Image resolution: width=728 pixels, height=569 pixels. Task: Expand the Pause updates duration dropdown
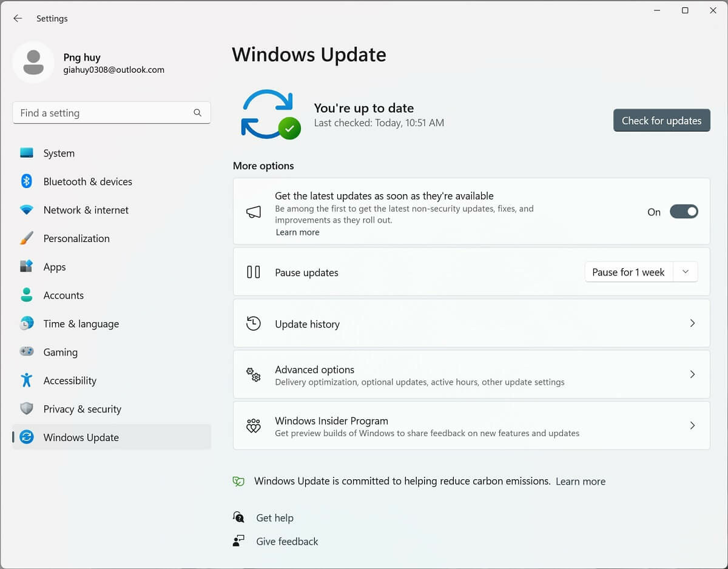pos(686,272)
